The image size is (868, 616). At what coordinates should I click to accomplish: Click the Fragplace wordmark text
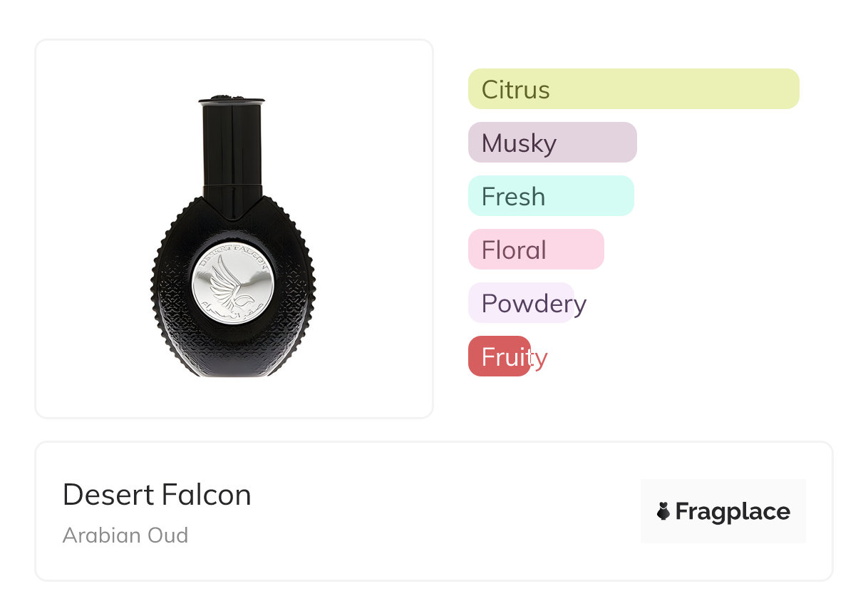point(733,511)
